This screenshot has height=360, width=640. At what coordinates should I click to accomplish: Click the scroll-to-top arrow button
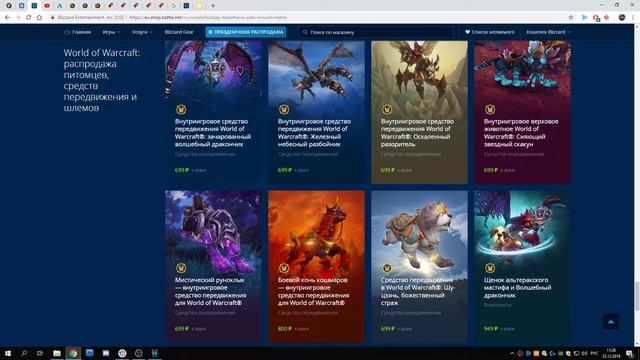click(611, 322)
